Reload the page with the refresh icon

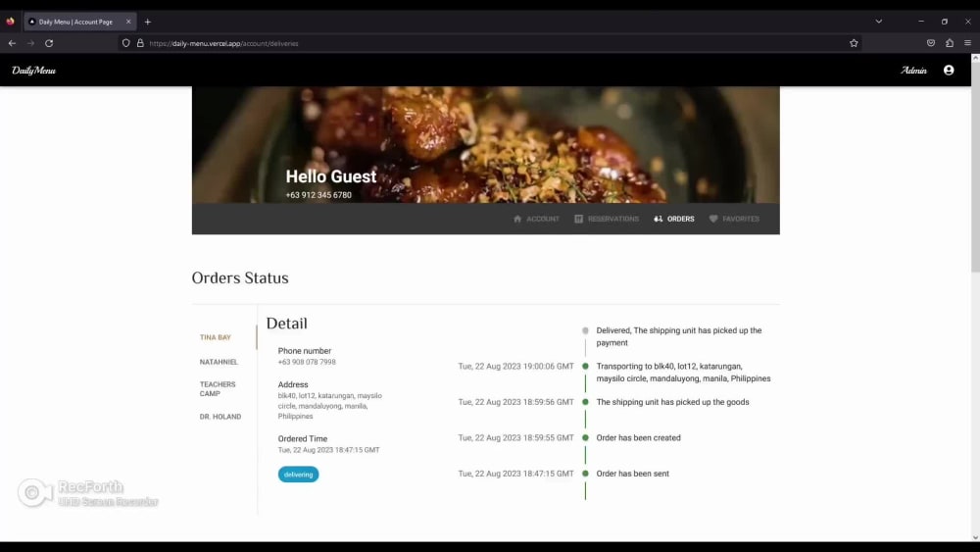coord(49,43)
